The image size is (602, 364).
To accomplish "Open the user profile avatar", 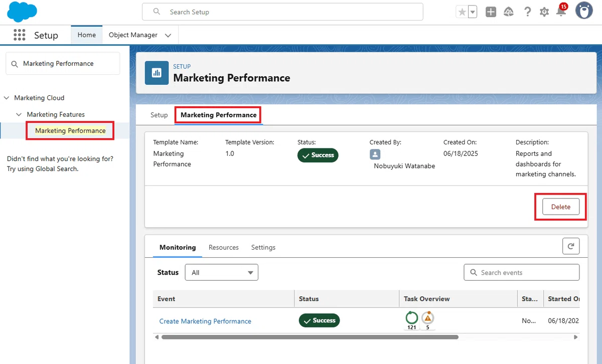I will point(584,11).
